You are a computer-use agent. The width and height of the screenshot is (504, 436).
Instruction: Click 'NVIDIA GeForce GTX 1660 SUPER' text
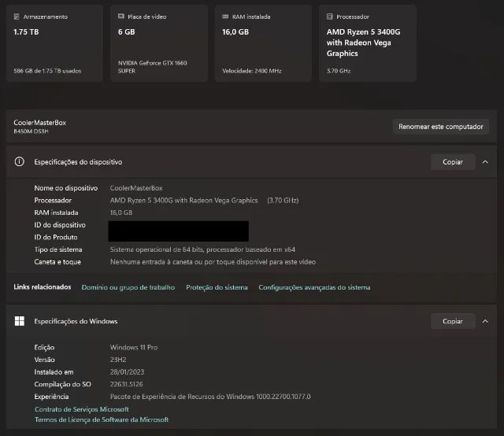pos(152,67)
